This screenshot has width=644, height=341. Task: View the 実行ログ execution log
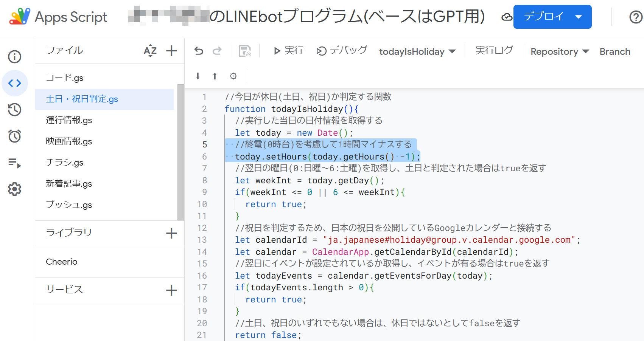(x=494, y=50)
